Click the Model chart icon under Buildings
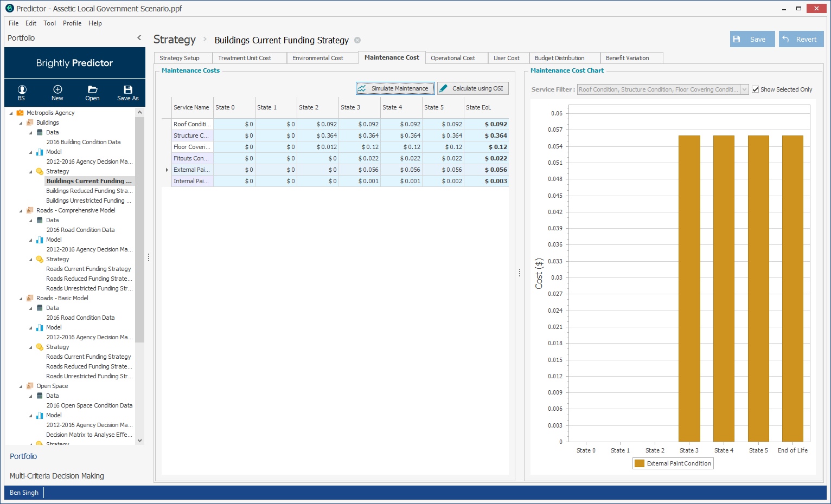This screenshot has width=831, height=504. (40, 152)
